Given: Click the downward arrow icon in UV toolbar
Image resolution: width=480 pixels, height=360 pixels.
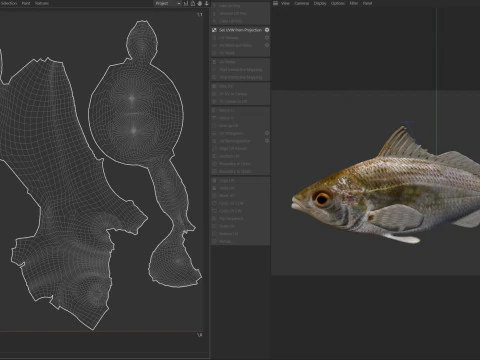Looking at the screenshot, I should pyautogui.click(x=207, y=3).
